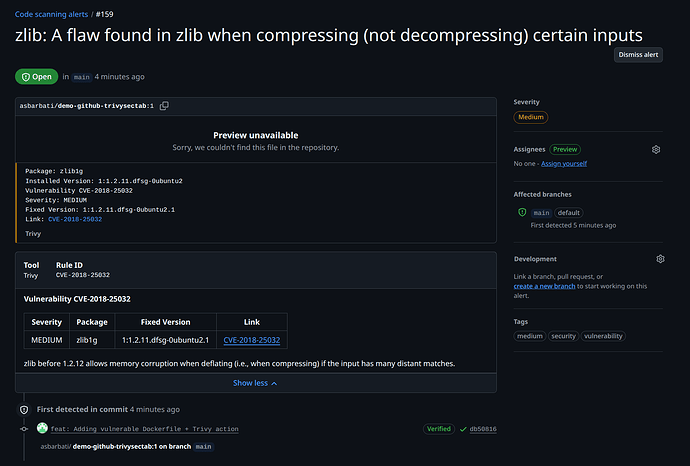Open commit hash db50816
The height and width of the screenshot is (466, 690).
click(484, 429)
